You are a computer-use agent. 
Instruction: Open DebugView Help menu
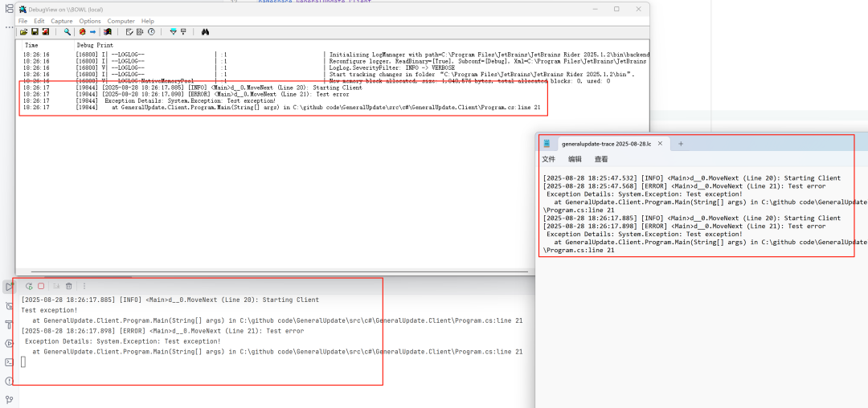148,21
